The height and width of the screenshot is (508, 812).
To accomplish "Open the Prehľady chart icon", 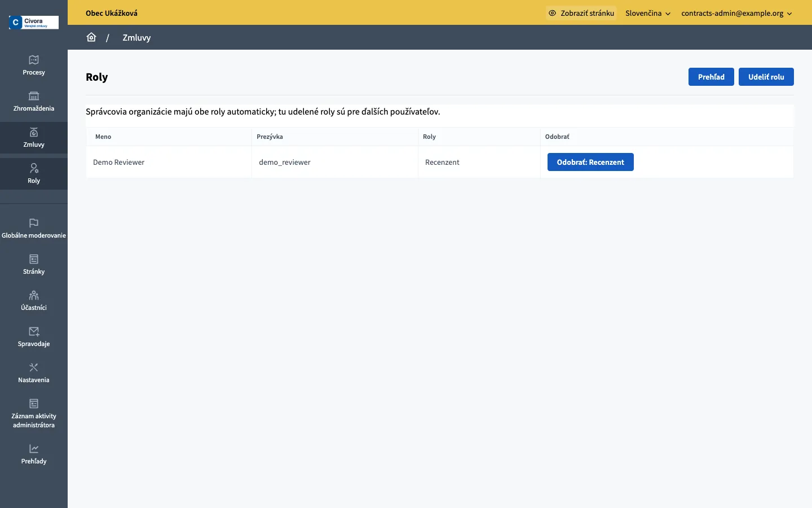I will pyautogui.click(x=34, y=449).
